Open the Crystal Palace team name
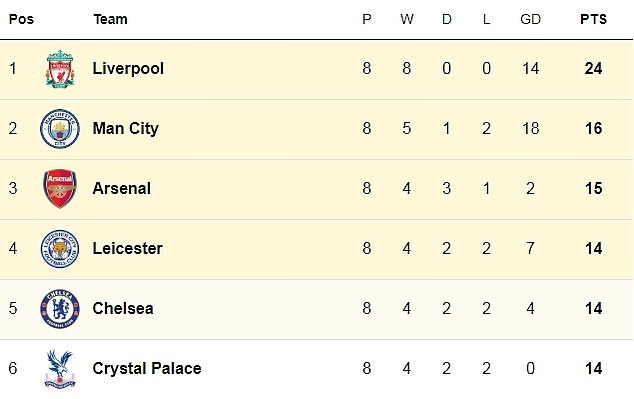 click(x=147, y=369)
